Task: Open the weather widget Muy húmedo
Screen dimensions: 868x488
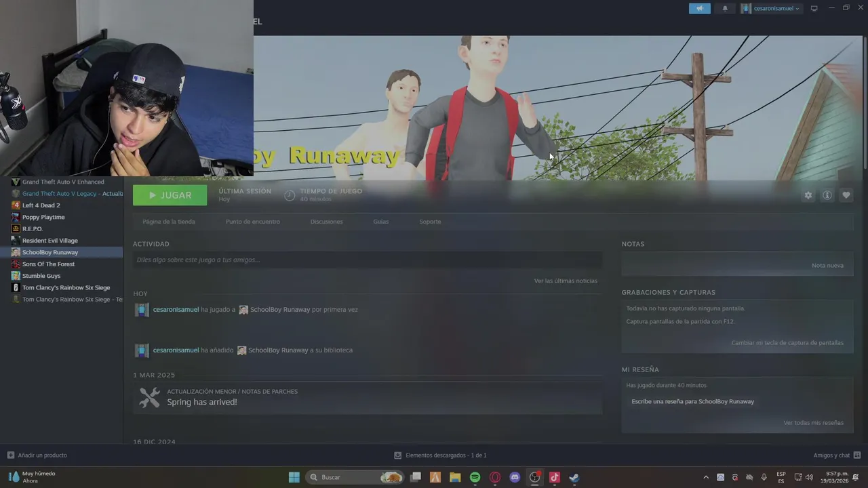Action: (x=32, y=477)
